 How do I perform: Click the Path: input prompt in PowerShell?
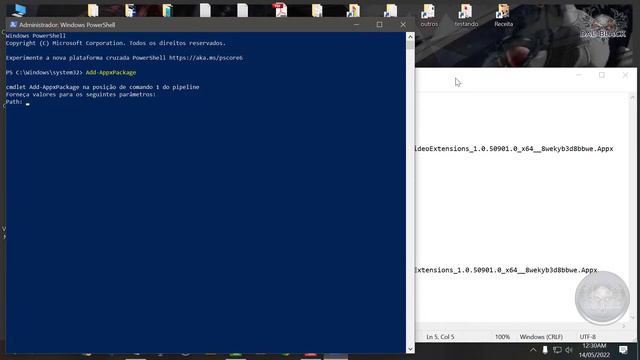[18, 102]
